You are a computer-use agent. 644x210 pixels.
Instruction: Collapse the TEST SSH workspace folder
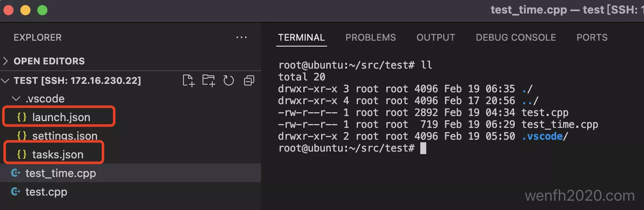6,80
